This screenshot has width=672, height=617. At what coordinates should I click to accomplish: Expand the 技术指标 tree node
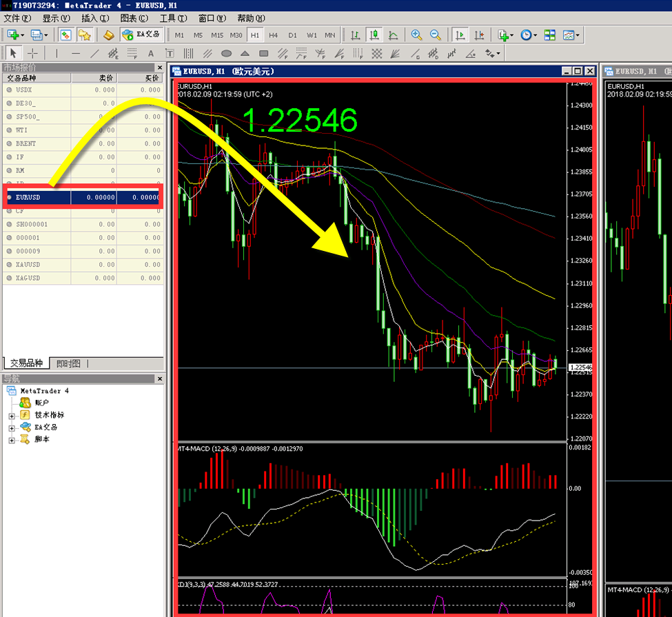(x=12, y=416)
